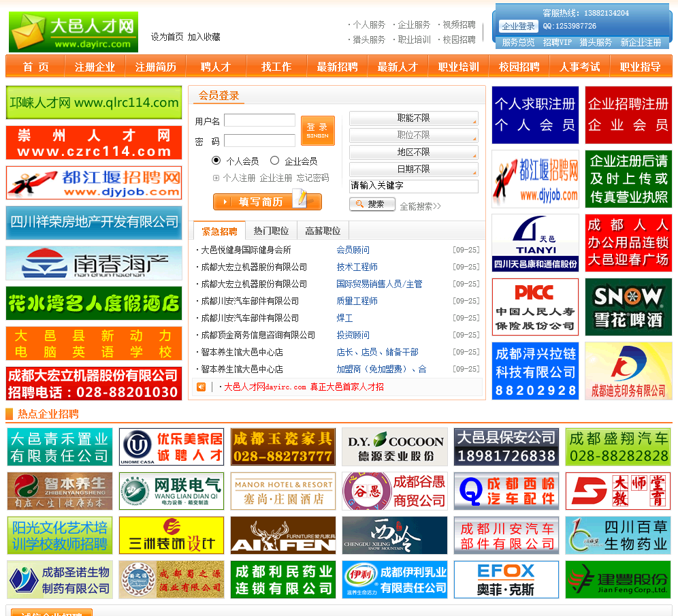Switch to the 紧急招聘 tab
Viewport: 678px width, 616px height.
click(220, 231)
